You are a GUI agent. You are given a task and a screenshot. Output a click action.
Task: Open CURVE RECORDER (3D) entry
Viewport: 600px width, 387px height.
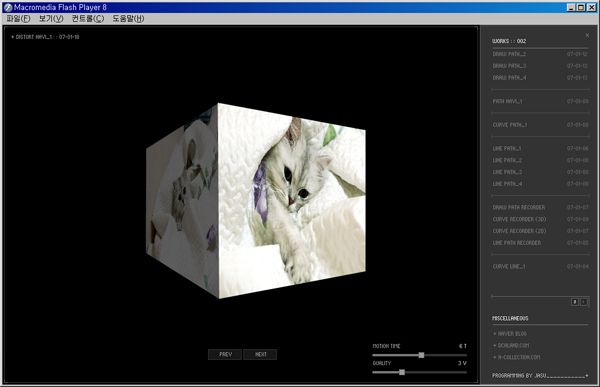click(540, 219)
